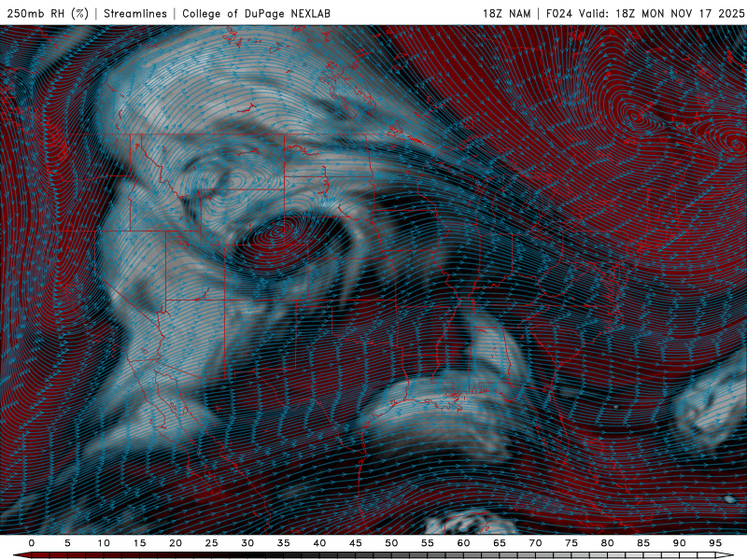Click the white right arrow of the colorbar
This screenshot has height=560, width=747.
(x=725, y=555)
